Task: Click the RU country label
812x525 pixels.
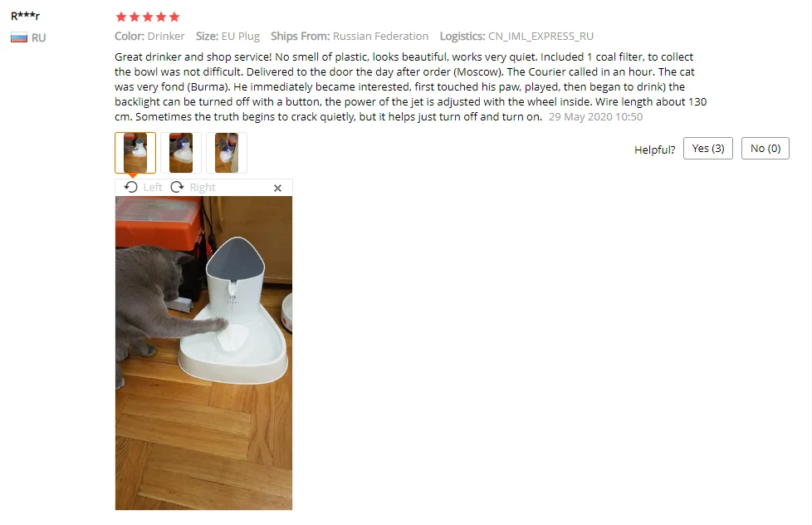Action: point(39,38)
